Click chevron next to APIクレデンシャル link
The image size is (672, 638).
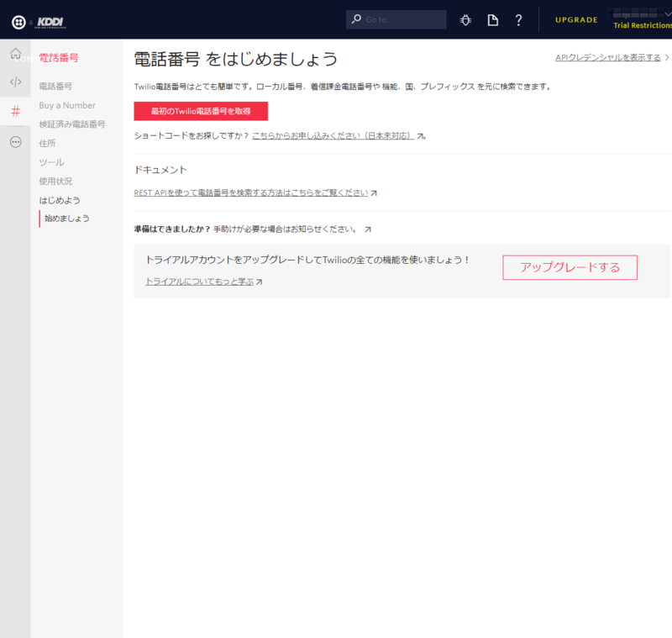pyautogui.click(x=667, y=57)
